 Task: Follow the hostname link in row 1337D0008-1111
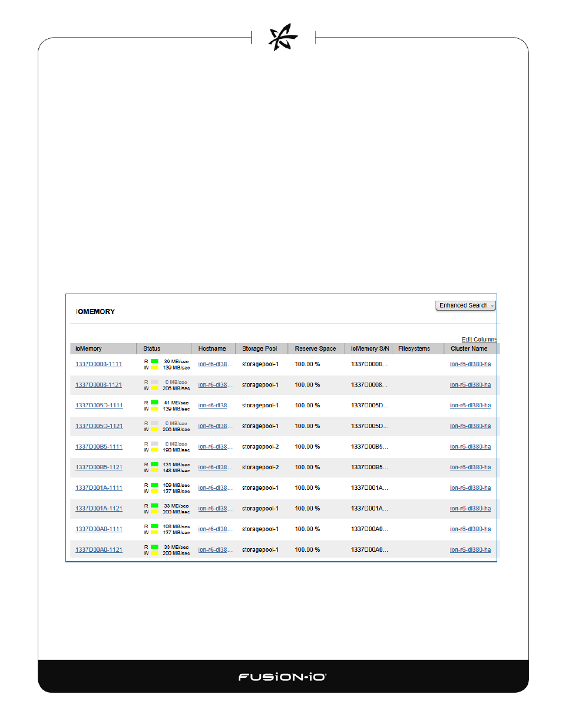pos(215,364)
